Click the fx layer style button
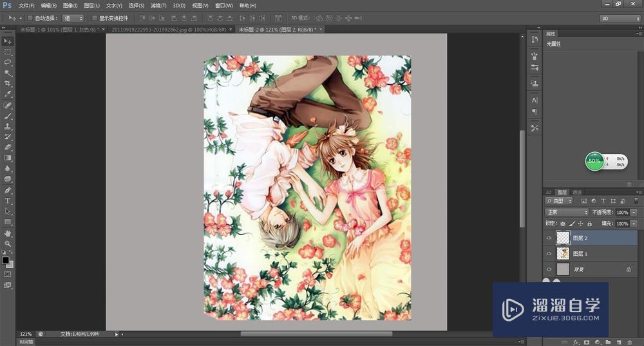Screen dimensions: 644x346 [x=576, y=341]
